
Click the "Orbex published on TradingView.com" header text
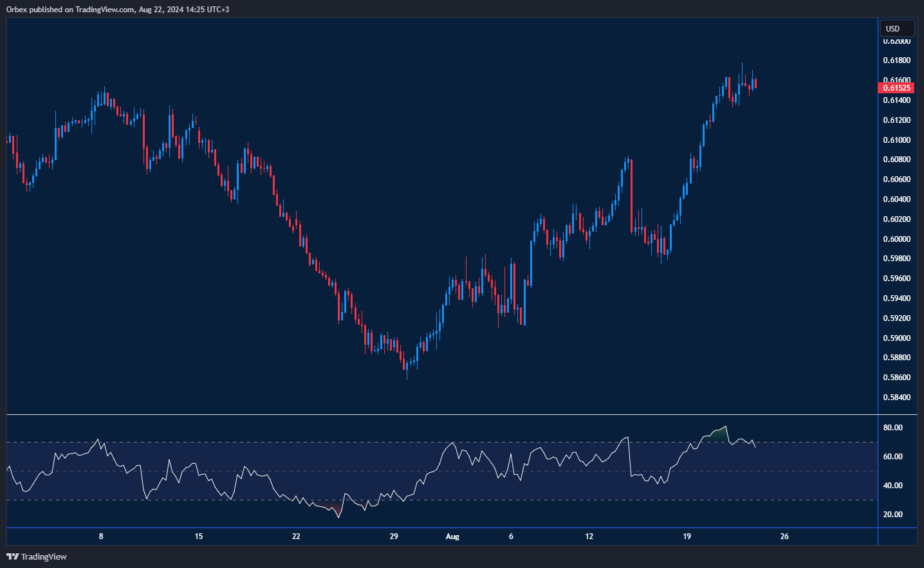click(70, 10)
